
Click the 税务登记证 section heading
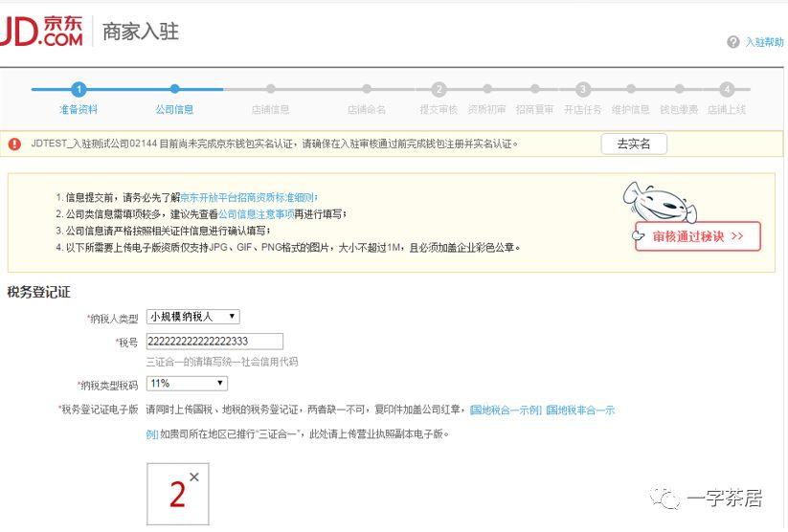pyautogui.click(x=38, y=293)
